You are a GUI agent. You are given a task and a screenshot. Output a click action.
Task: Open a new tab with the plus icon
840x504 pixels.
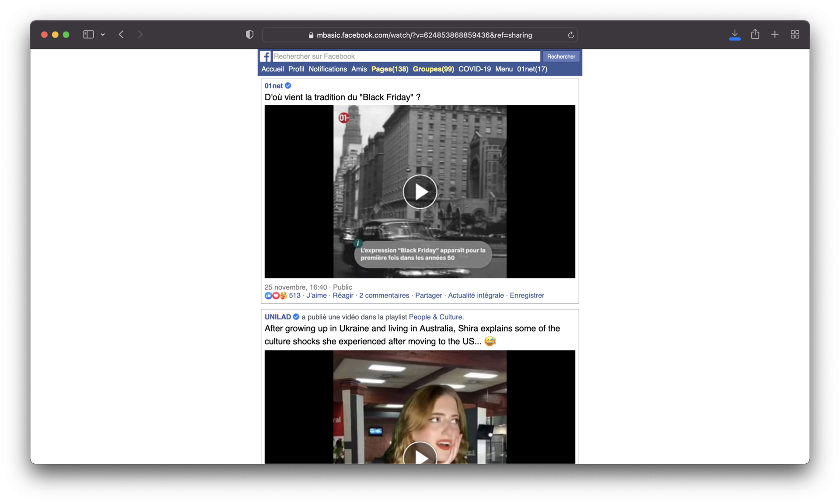775,34
